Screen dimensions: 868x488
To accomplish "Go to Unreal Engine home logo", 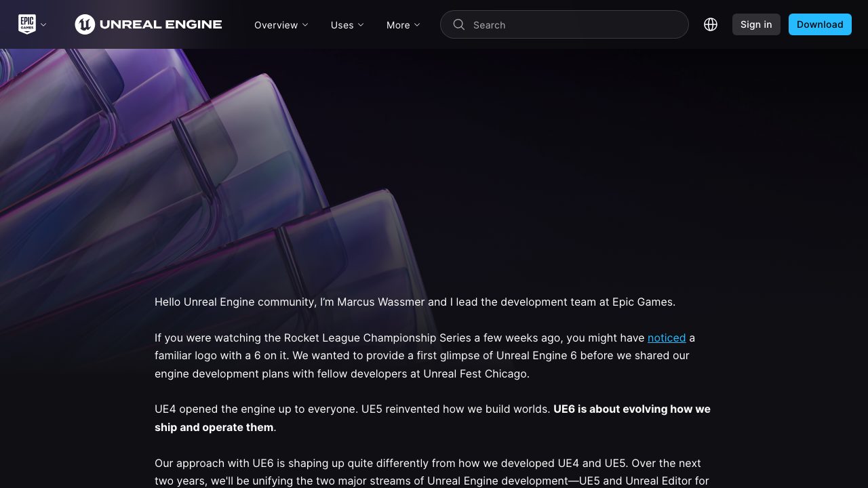I will [149, 24].
